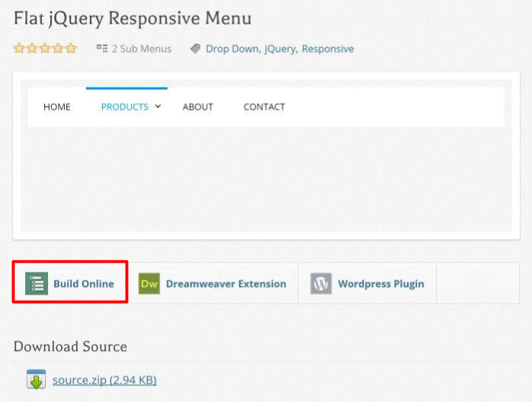The width and height of the screenshot is (532, 402).
Task: Click the fifth rating star
Action: click(x=71, y=48)
